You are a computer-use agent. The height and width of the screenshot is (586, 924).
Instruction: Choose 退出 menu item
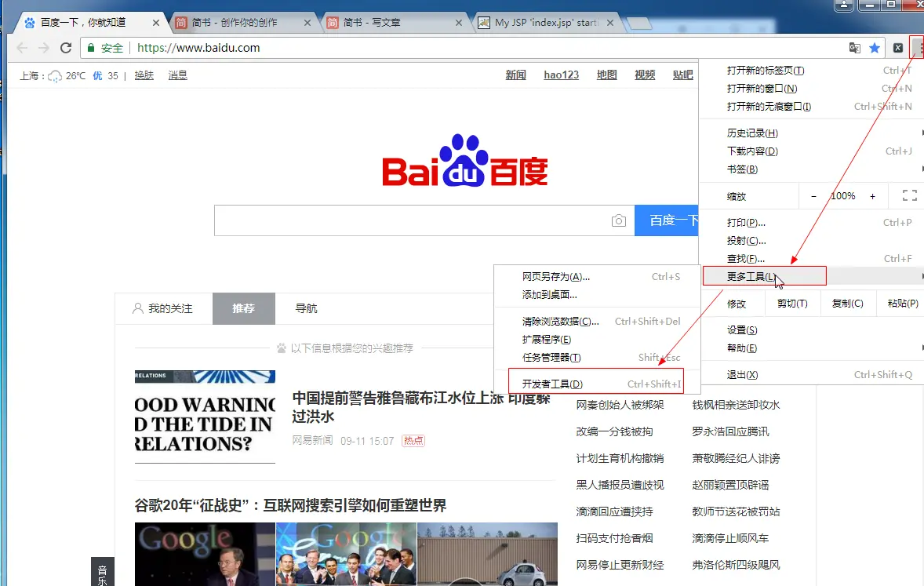click(x=812, y=375)
